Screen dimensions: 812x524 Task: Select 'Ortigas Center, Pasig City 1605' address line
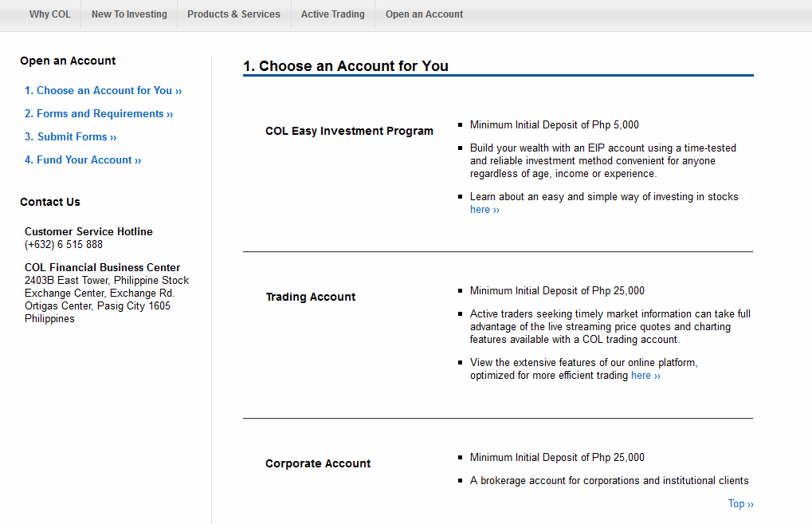pos(97,305)
